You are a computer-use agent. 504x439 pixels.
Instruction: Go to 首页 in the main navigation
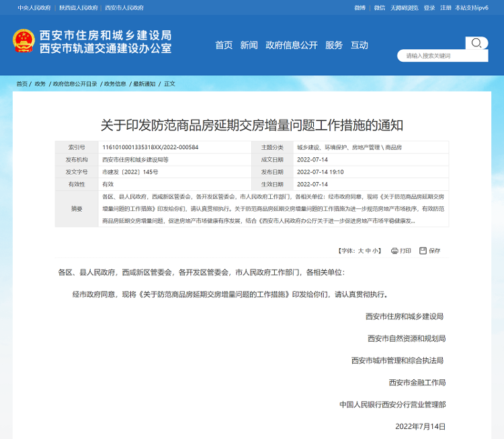[224, 45]
